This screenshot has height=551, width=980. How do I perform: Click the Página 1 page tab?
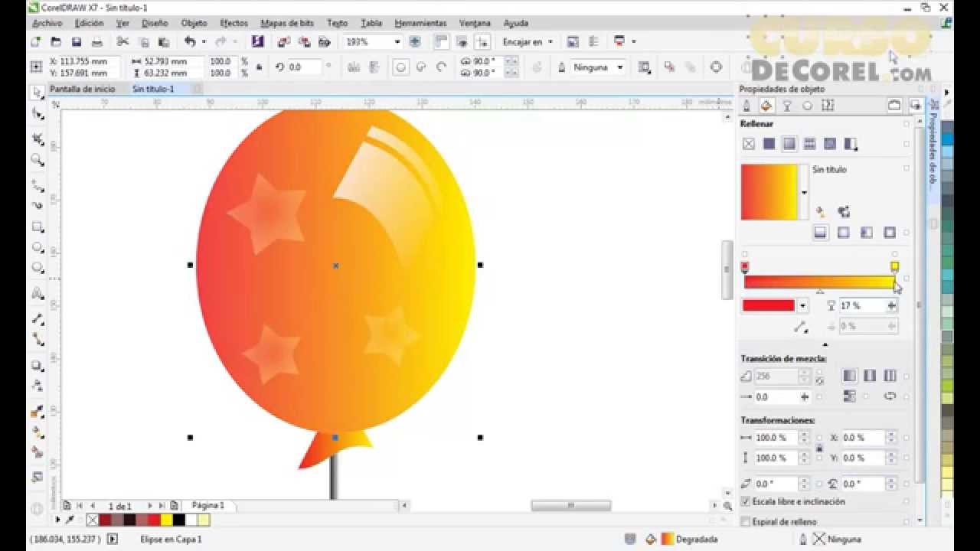point(207,506)
